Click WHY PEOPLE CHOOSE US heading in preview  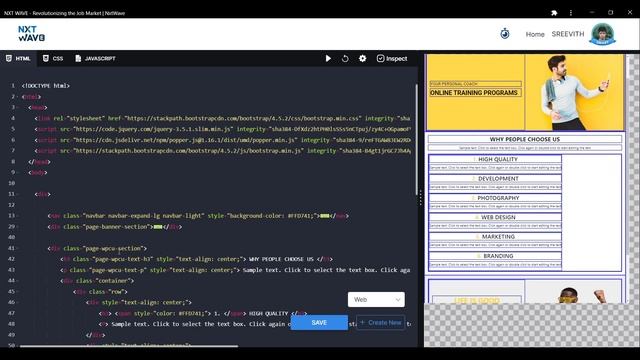[x=525, y=139]
